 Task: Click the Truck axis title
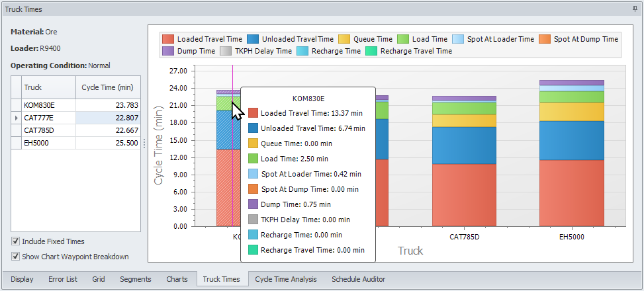pos(410,251)
